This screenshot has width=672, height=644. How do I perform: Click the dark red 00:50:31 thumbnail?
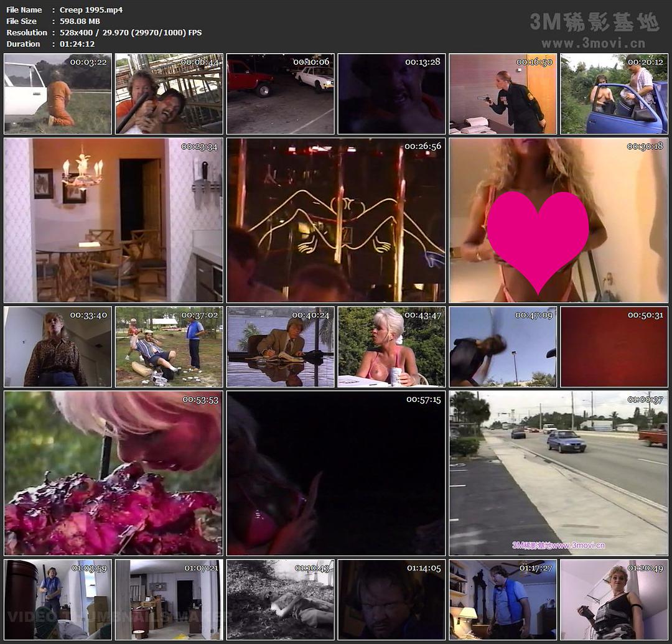(x=614, y=347)
